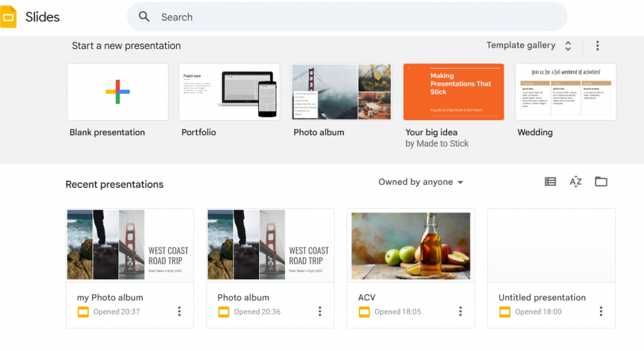Image resolution: width=644 pixels, height=351 pixels.
Task: Open more options for ACV presentation
Action: point(460,311)
